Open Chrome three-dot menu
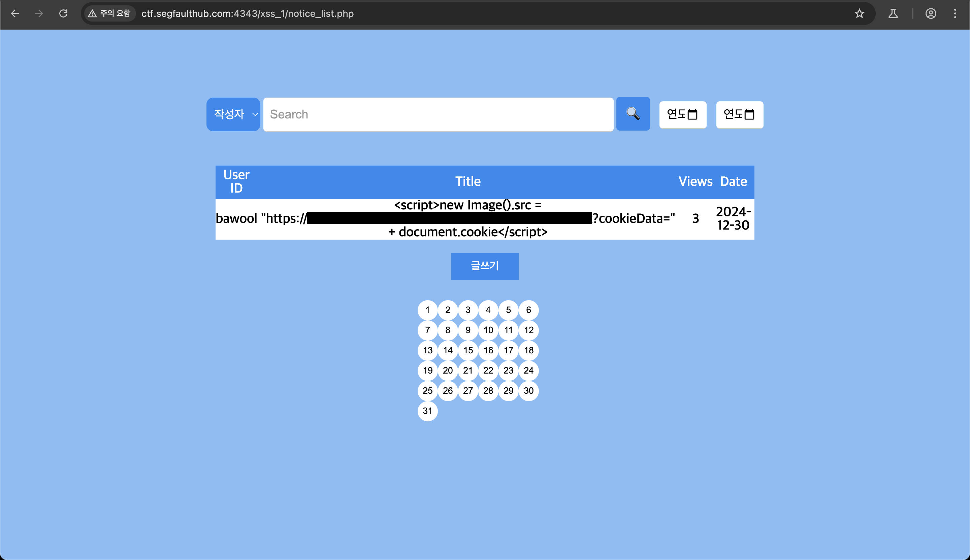970x560 pixels. coord(955,14)
